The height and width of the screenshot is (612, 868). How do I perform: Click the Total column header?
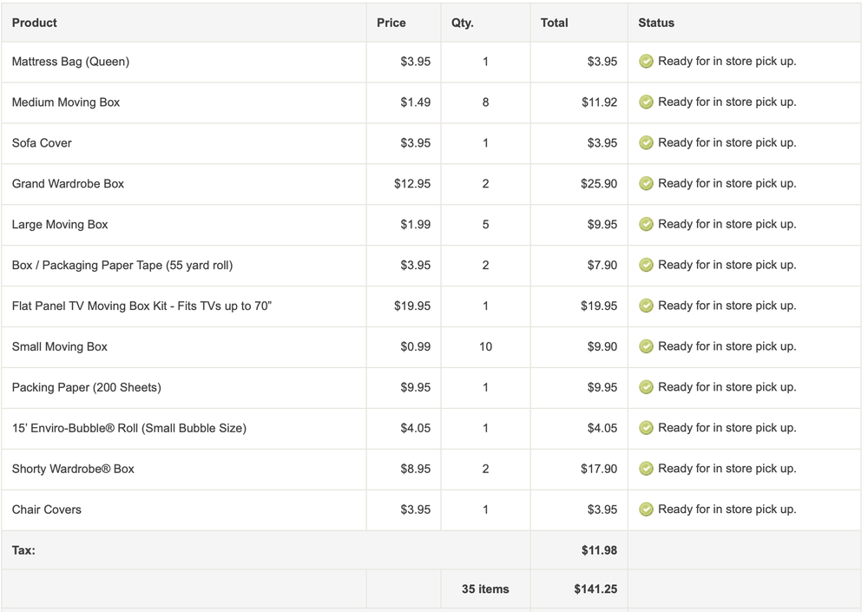[x=554, y=23]
